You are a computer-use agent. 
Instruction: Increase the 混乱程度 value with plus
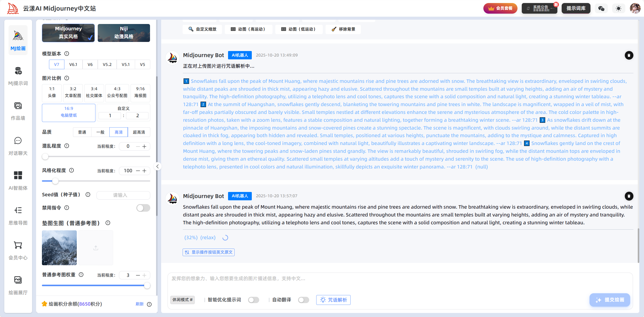pos(144,147)
